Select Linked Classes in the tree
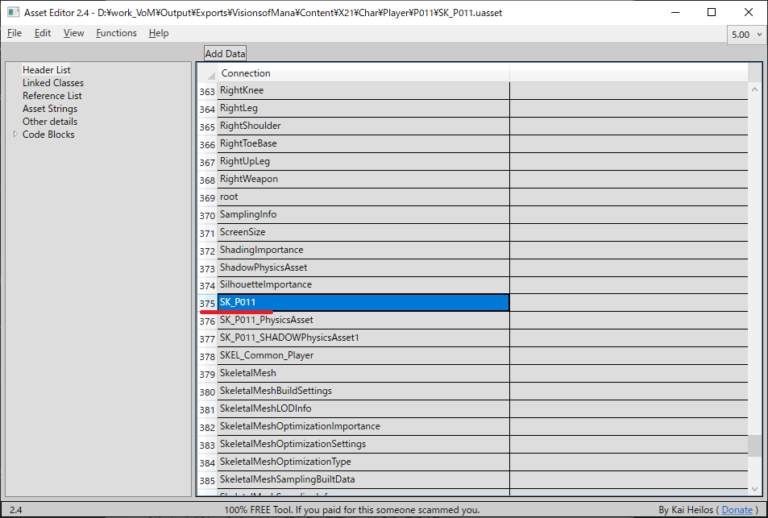Screen dimensions: 768x518 [53, 83]
